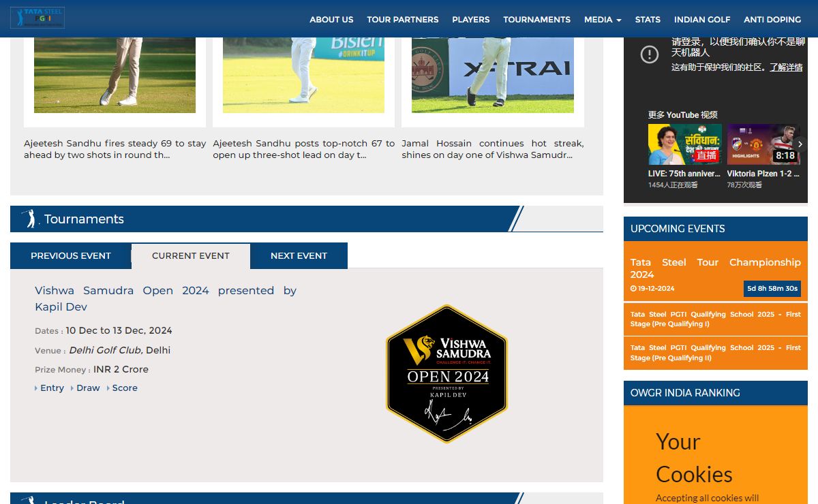Navigate to Tournaments in top menu
Screen dimensions: 818x504
click(537, 20)
